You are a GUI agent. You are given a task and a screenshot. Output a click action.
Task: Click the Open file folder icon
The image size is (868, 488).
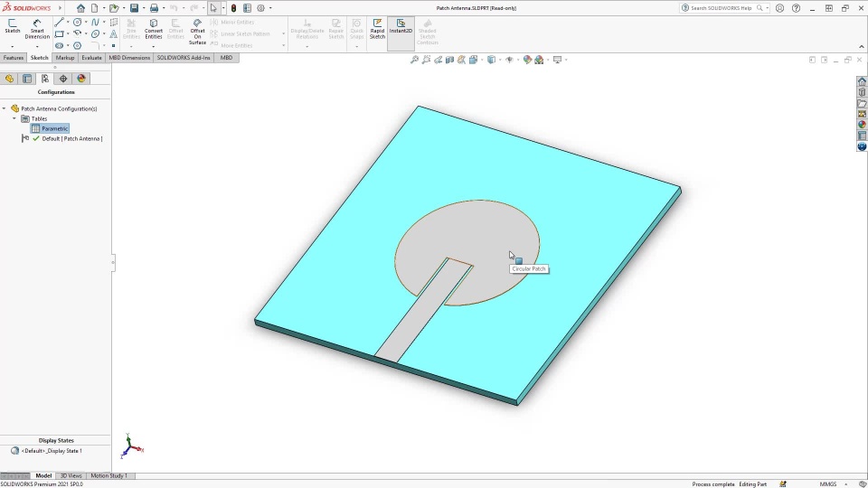114,8
